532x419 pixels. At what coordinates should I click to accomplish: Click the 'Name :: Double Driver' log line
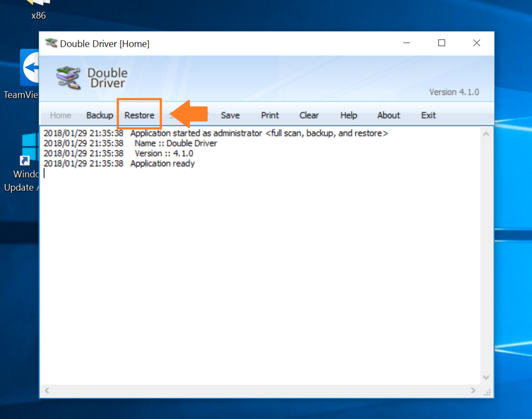130,143
